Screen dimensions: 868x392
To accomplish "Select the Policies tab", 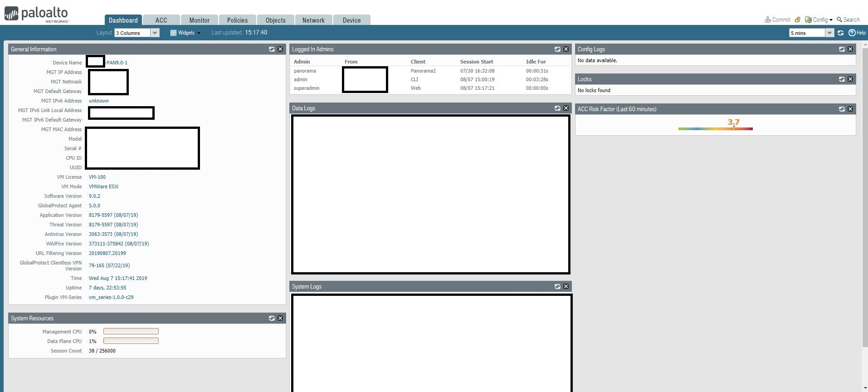I will click(x=238, y=20).
